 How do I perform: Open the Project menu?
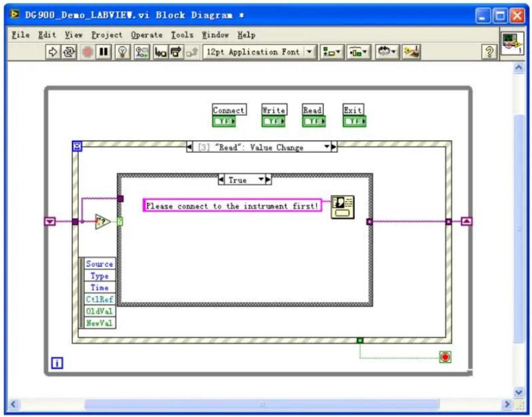(107, 35)
